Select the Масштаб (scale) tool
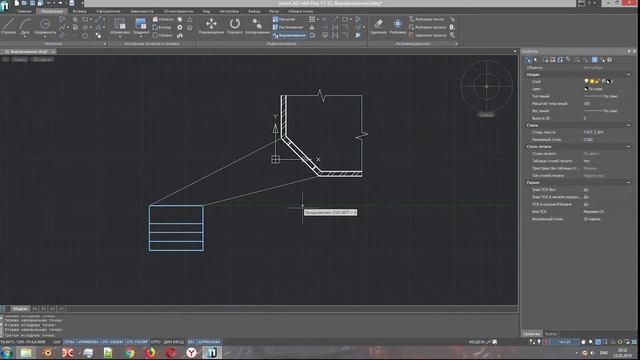Image resolution: width=640 pixels, height=360 pixels. [284, 19]
